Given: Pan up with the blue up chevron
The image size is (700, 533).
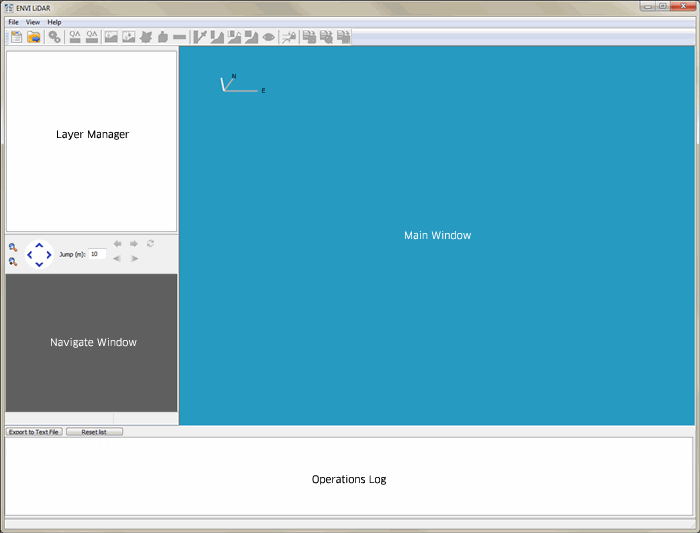Looking at the screenshot, I should pos(39,245).
